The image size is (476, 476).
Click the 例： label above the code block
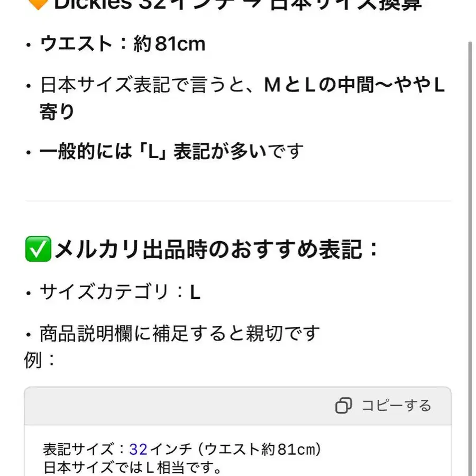pyautogui.click(x=40, y=360)
